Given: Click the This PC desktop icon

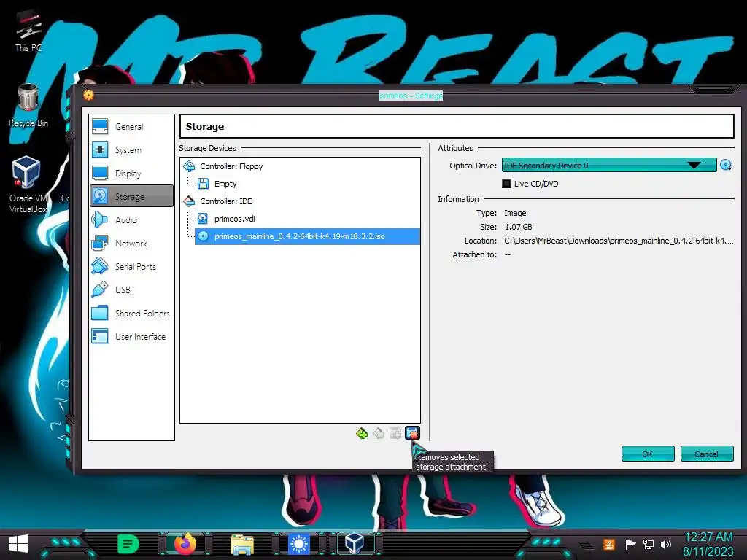Looking at the screenshot, I should 28,31.
